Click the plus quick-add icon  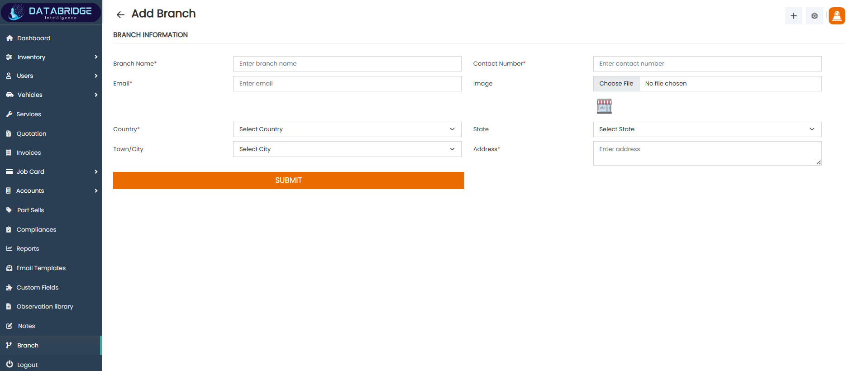point(794,16)
